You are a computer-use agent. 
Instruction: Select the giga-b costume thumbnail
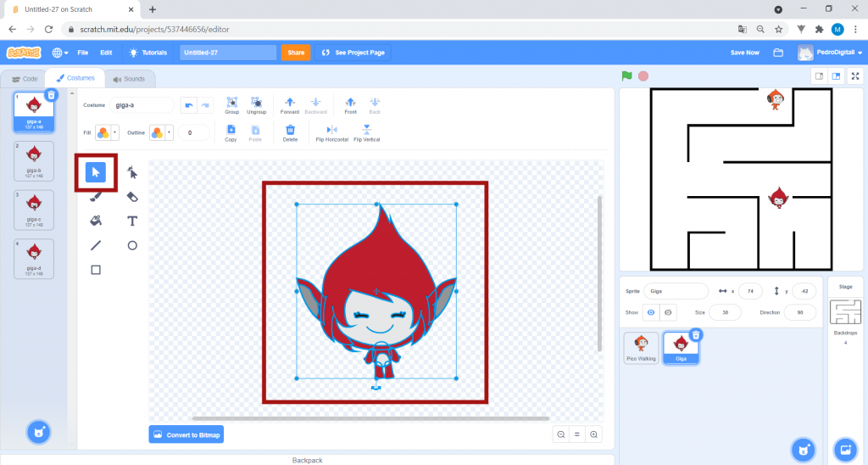34,161
